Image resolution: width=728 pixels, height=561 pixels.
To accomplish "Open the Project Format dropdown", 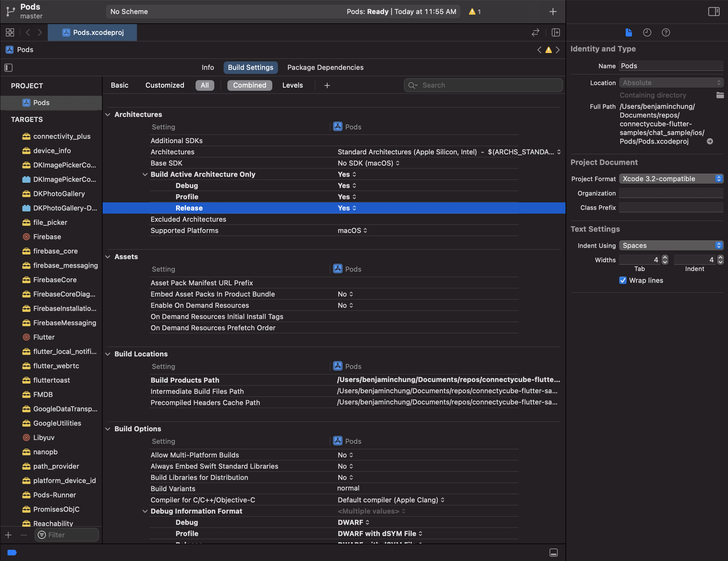I will pyautogui.click(x=671, y=179).
